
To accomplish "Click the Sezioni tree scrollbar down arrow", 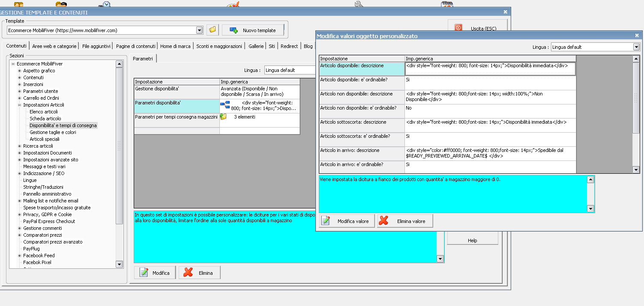I will pyautogui.click(x=119, y=264).
